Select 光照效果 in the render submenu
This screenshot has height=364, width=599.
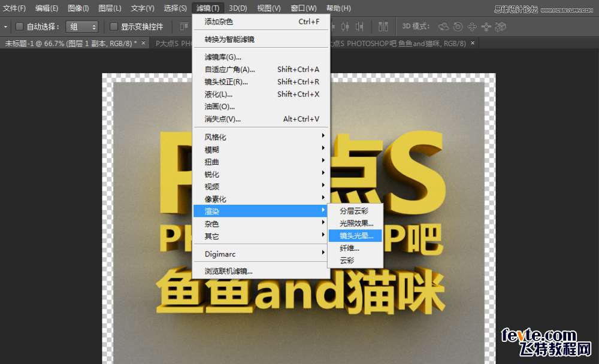pyautogui.click(x=356, y=223)
